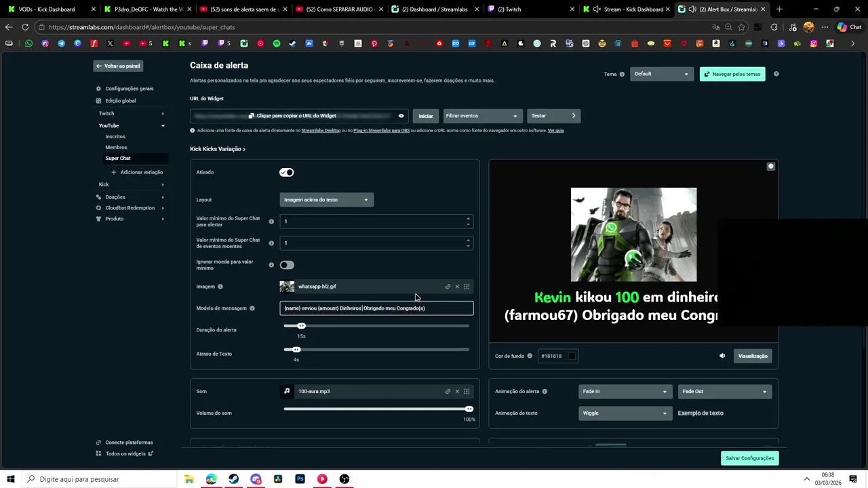Click the speaker icon next to Visualização
This screenshot has height=488, width=868.
tap(722, 356)
